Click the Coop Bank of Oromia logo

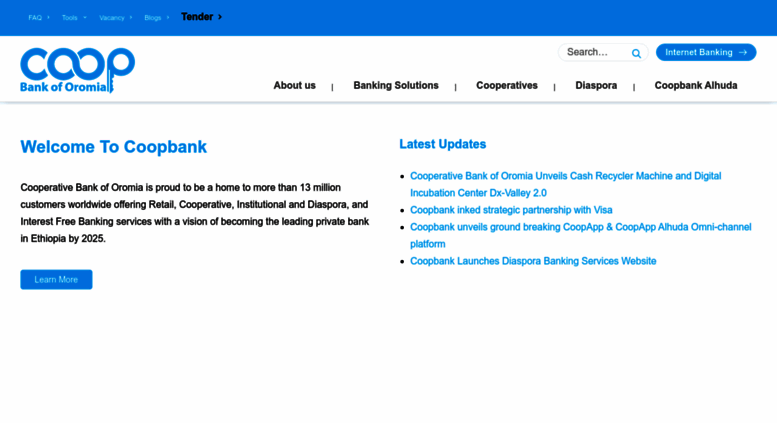pyautogui.click(x=77, y=70)
